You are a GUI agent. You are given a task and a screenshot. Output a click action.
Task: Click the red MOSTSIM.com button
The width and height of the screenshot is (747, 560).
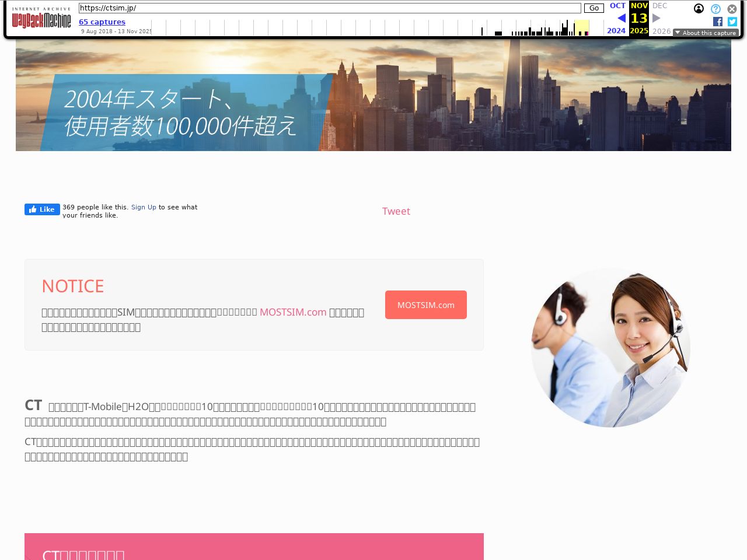tap(425, 305)
